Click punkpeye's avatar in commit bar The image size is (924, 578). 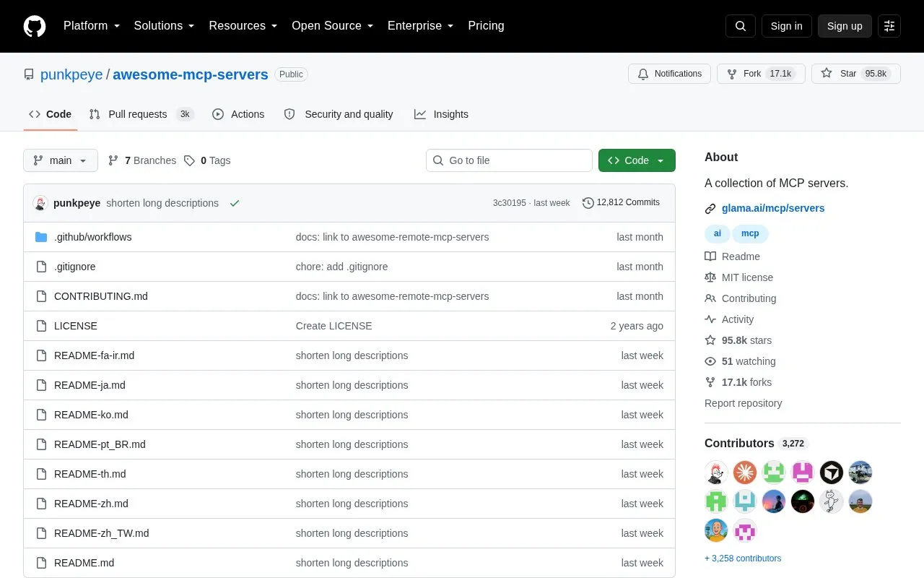[x=40, y=203]
